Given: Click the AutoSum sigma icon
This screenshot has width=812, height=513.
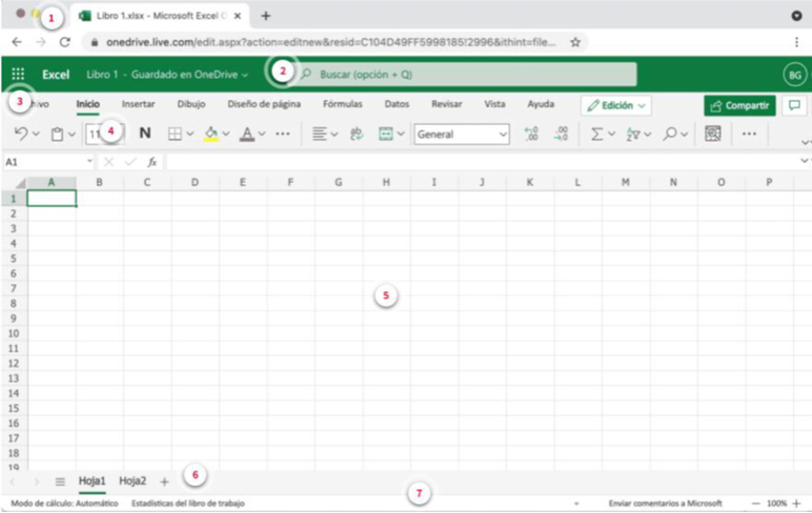Looking at the screenshot, I should point(597,134).
